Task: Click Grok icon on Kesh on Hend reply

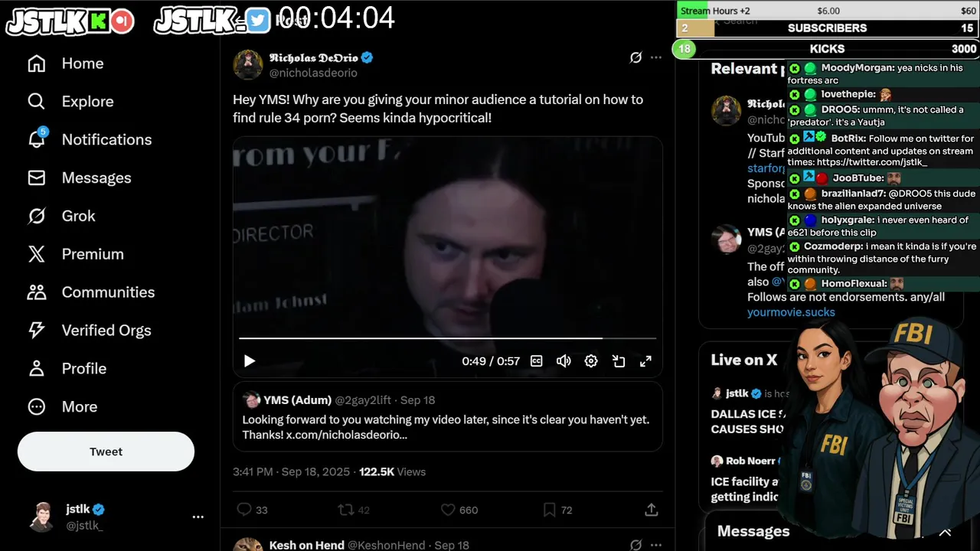Action: 635,545
